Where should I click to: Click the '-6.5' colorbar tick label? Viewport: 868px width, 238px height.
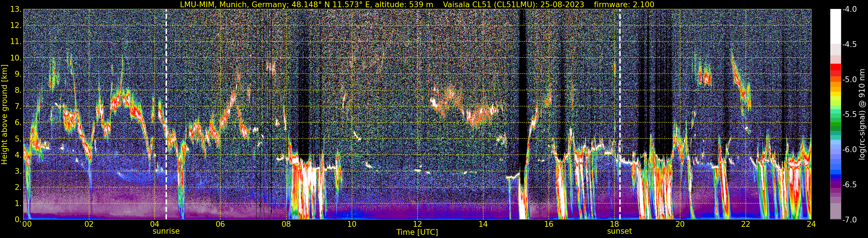point(850,185)
